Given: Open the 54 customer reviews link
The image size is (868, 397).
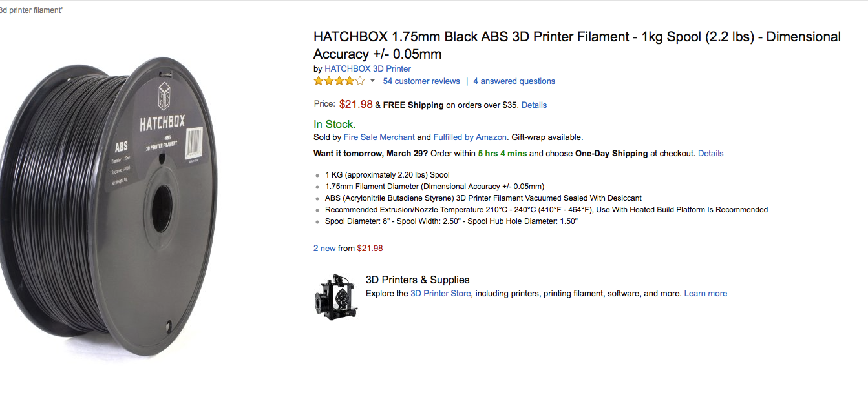Looking at the screenshot, I should pos(421,81).
